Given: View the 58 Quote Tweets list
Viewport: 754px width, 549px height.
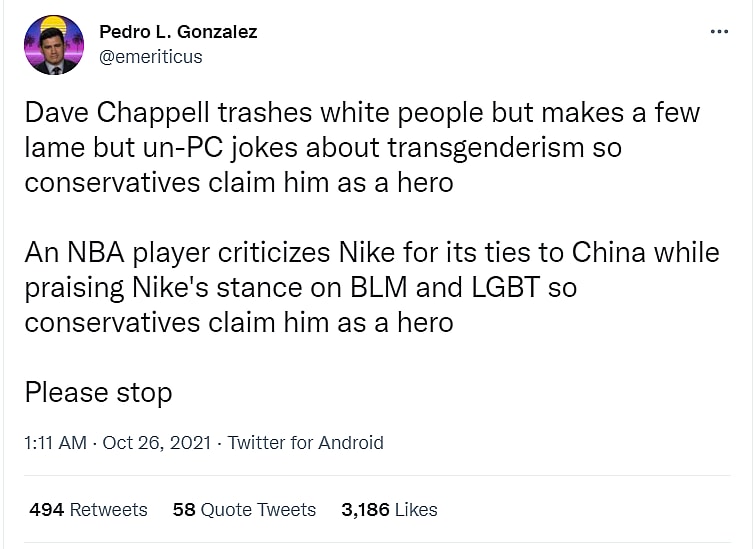Looking at the screenshot, I should (244, 509).
